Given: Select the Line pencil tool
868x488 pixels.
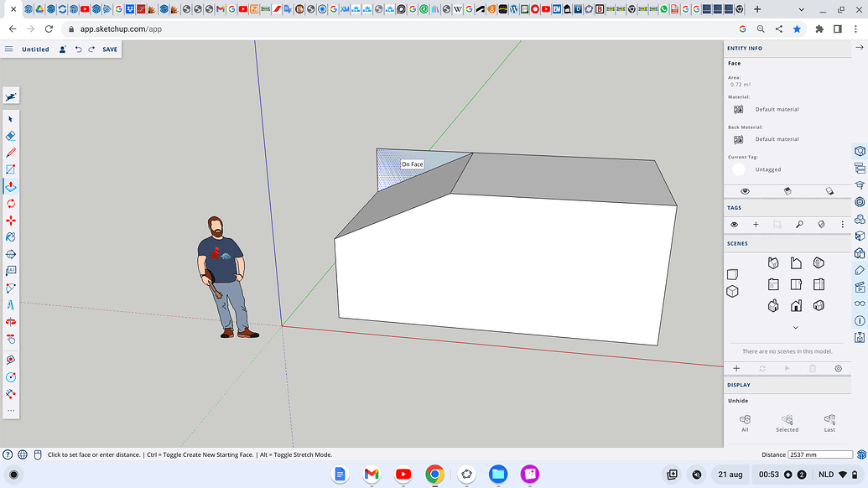Looking at the screenshot, I should (x=11, y=153).
